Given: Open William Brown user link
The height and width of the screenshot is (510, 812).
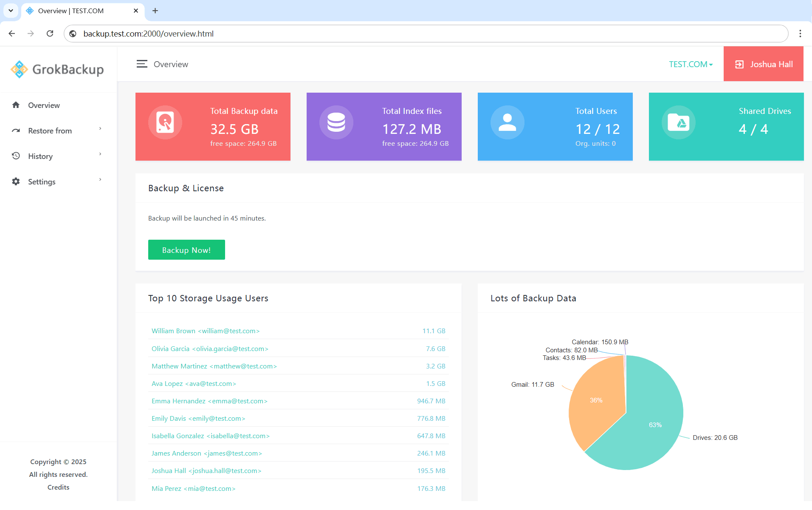Looking at the screenshot, I should click(206, 331).
